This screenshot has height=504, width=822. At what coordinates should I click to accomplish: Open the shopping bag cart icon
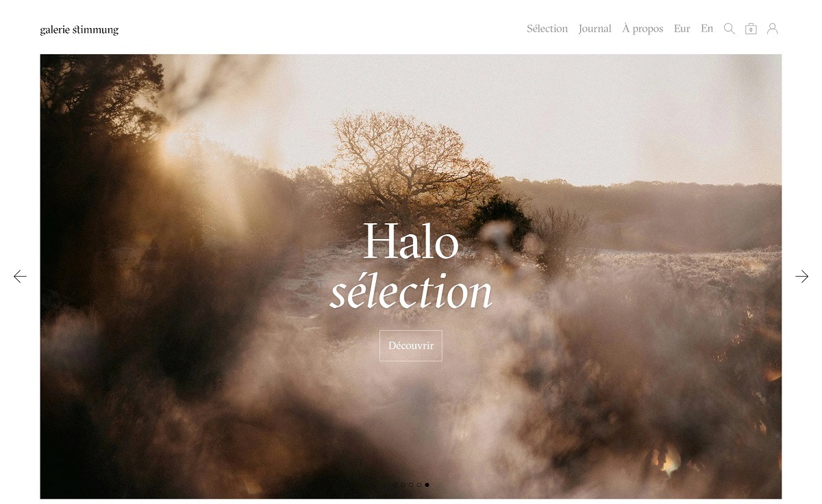coord(751,29)
